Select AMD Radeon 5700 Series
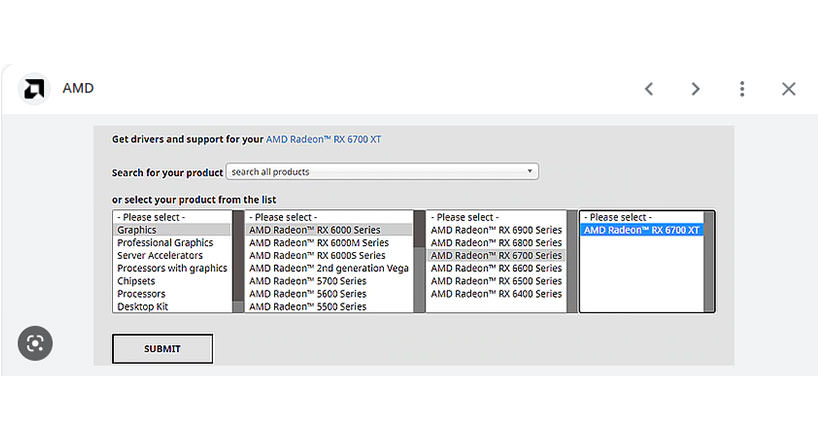 coord(329,281)
